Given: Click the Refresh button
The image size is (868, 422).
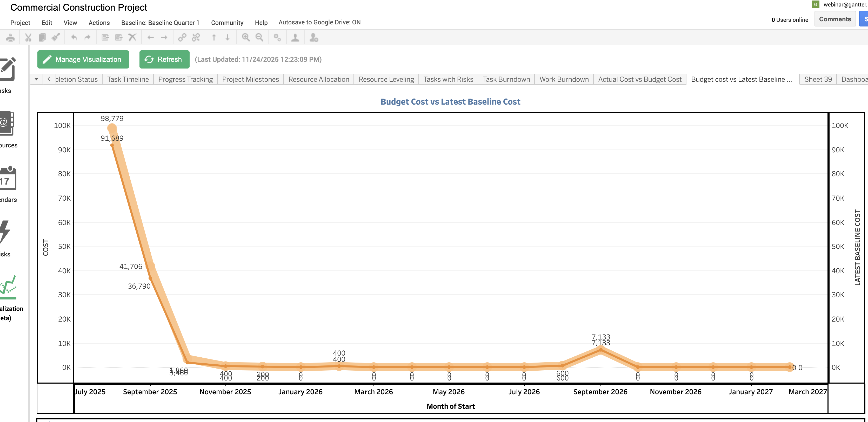Looking at the screenshot, I should pos(164,59).
